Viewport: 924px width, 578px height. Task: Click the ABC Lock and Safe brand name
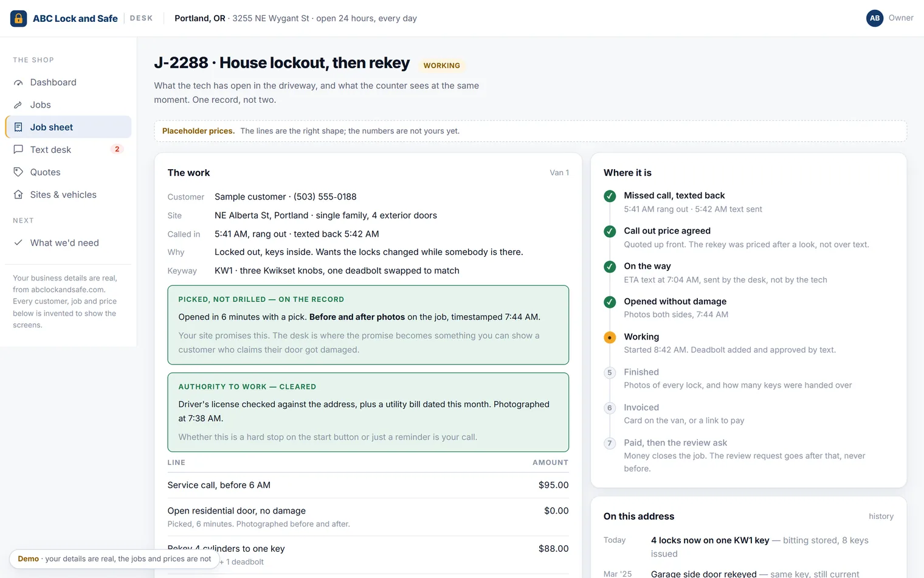[75, 18]
